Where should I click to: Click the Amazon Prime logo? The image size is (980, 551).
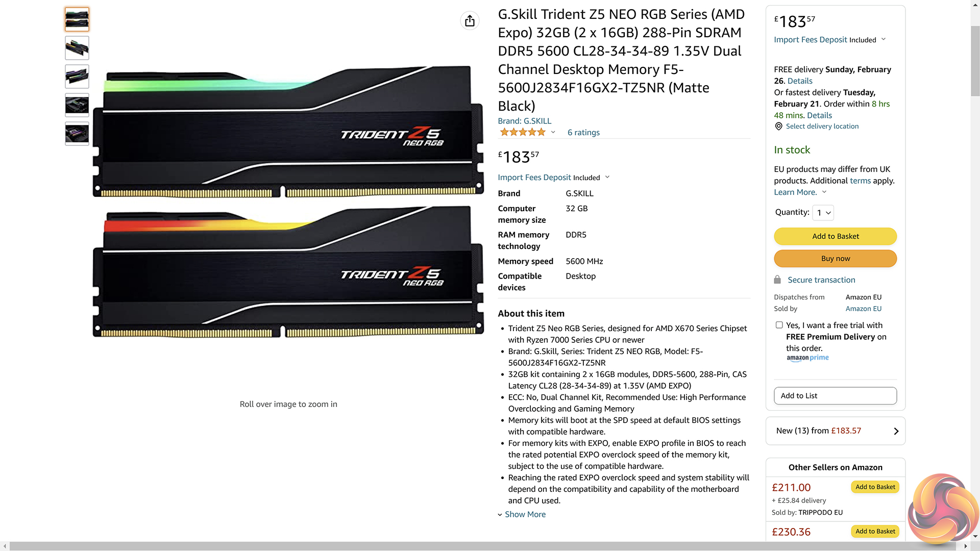click(x=807, y=358)
